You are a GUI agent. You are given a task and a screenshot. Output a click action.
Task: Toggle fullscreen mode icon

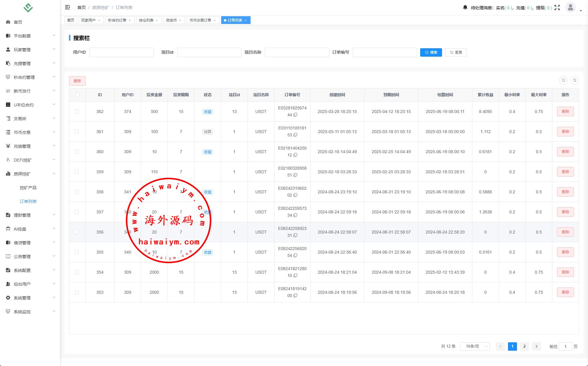click(557, 7)
